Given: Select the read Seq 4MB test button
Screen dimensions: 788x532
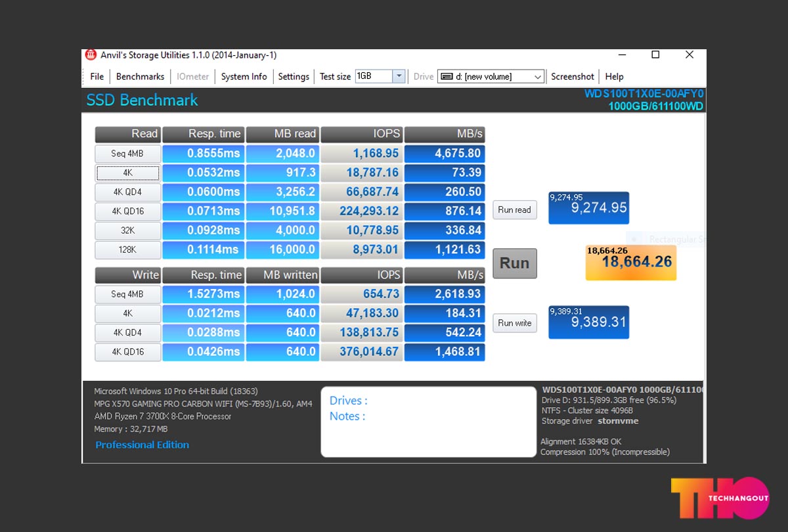Looking at the screenshot, I should pyautogui.click(x=127, y=154).
